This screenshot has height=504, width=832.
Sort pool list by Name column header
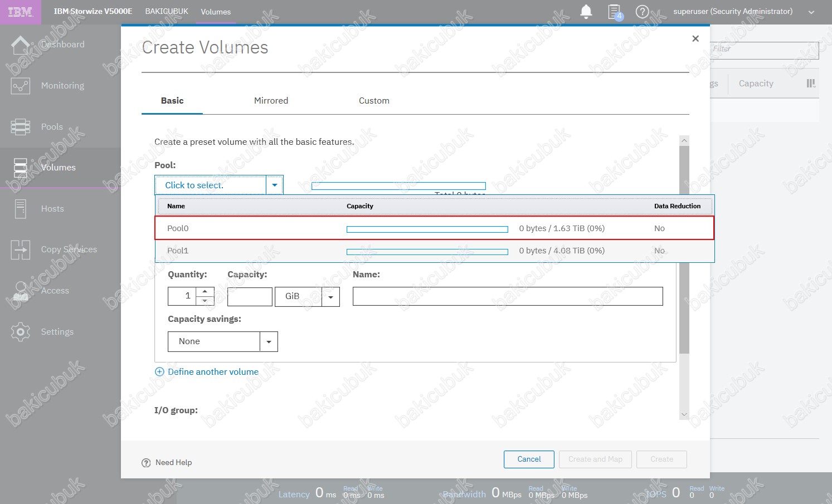(176, 206)
